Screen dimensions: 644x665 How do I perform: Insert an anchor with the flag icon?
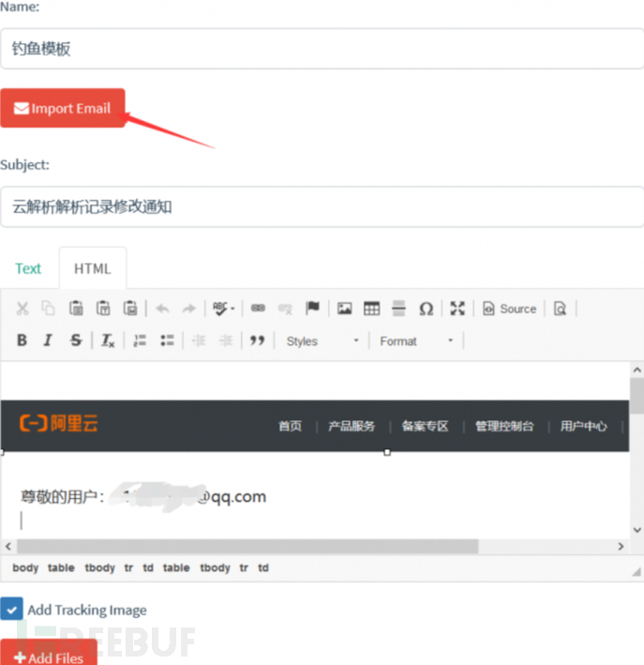pyautogui.click(x=312, y=308)
